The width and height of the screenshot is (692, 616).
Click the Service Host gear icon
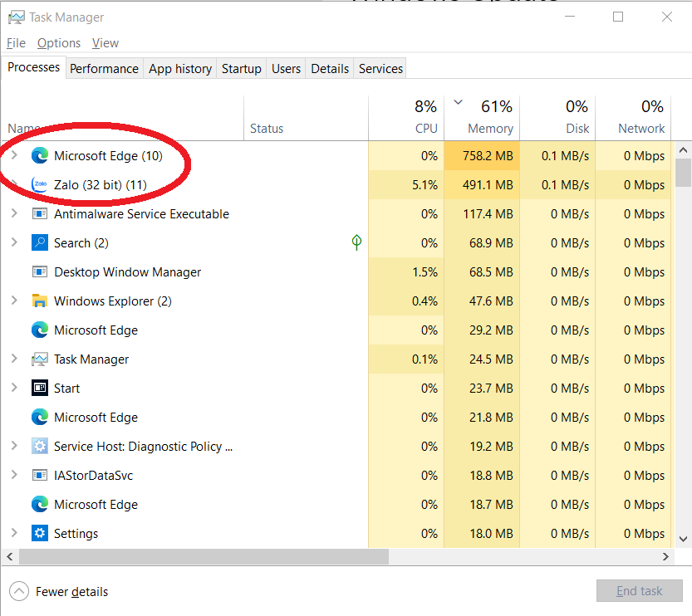coord(40,447)
